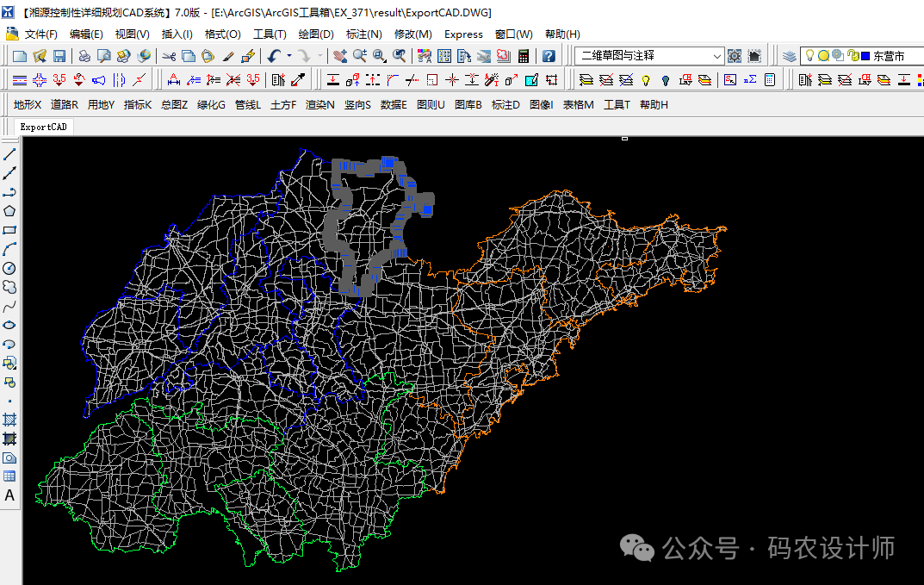Open the 文件(F) menu
924x585 pixels.
click(40, 34)
